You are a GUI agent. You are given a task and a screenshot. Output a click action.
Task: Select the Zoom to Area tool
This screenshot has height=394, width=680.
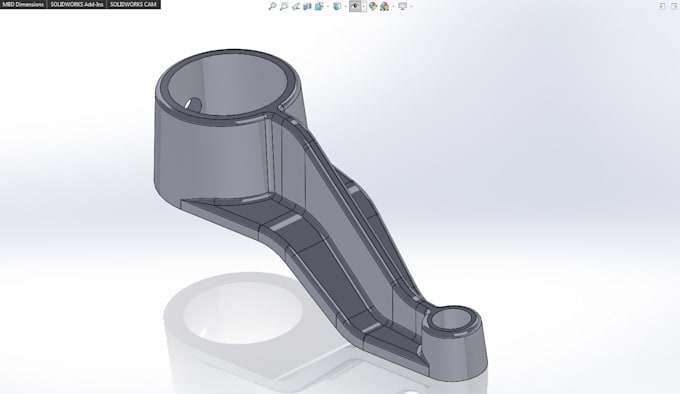coord(284,6)
